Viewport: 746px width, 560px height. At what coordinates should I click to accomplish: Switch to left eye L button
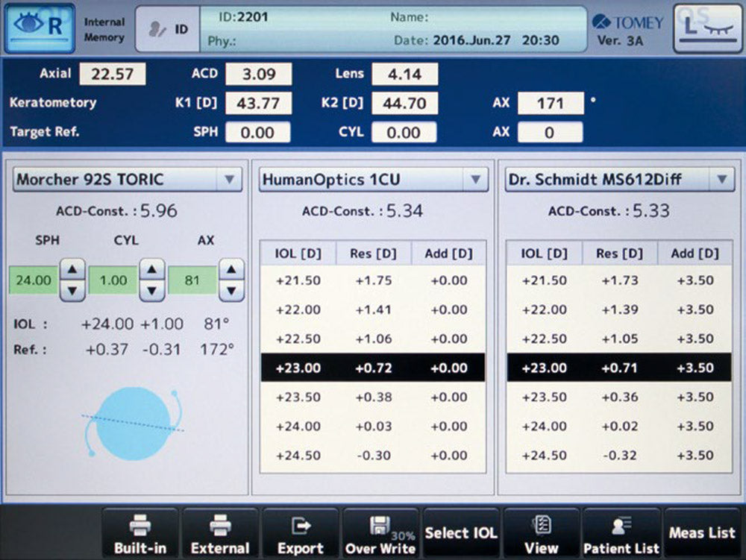[708, 28]
